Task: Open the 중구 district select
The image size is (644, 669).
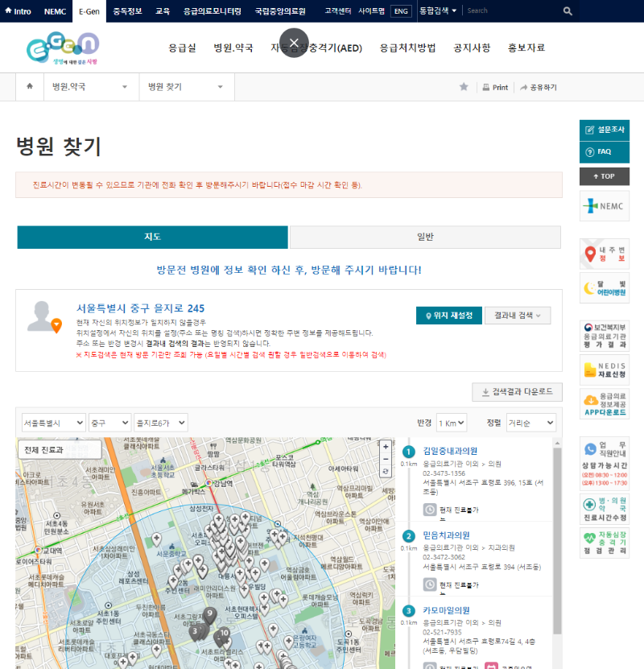Action: [109, 423]
